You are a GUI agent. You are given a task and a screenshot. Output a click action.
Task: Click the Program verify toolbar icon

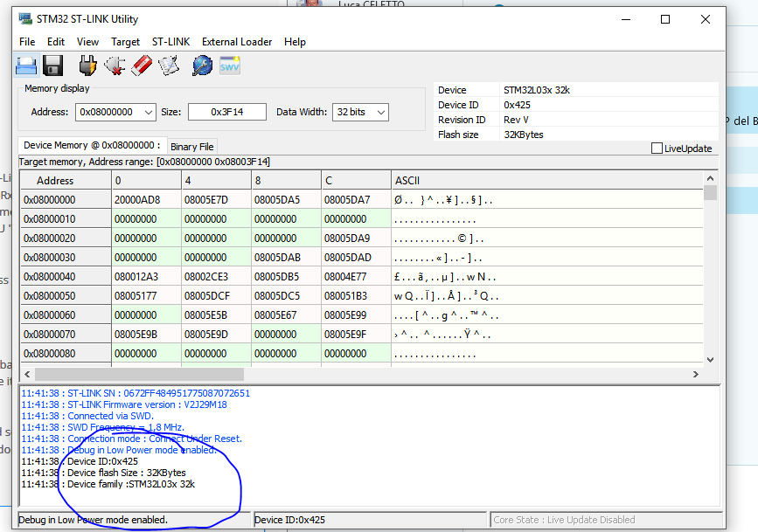click(169, 66)
